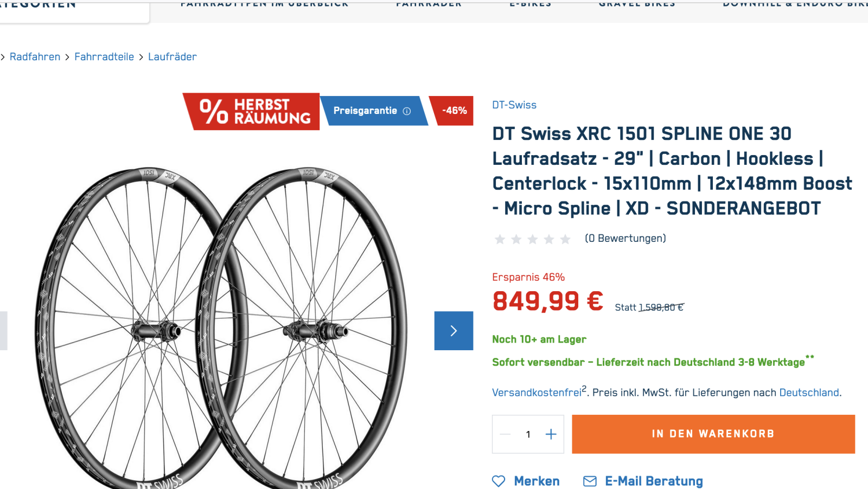
Task: Increase quantity with the plus icon
Action: (551, 434)
